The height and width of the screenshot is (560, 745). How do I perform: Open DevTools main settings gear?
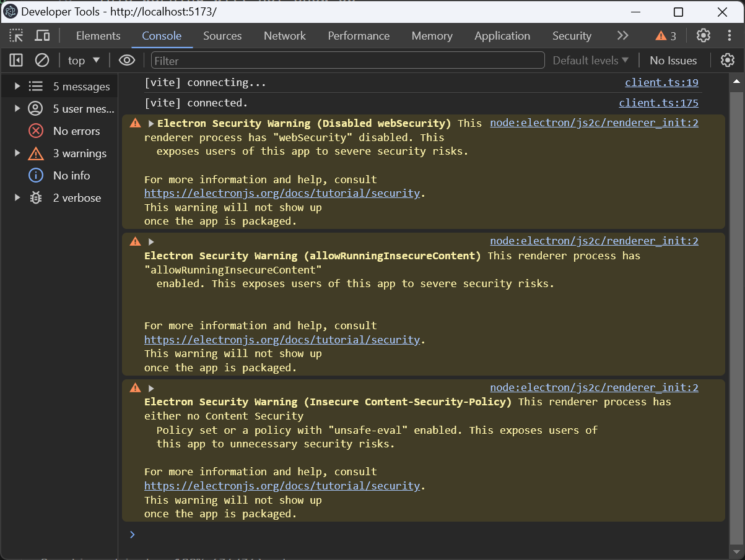tap(703, 35)
